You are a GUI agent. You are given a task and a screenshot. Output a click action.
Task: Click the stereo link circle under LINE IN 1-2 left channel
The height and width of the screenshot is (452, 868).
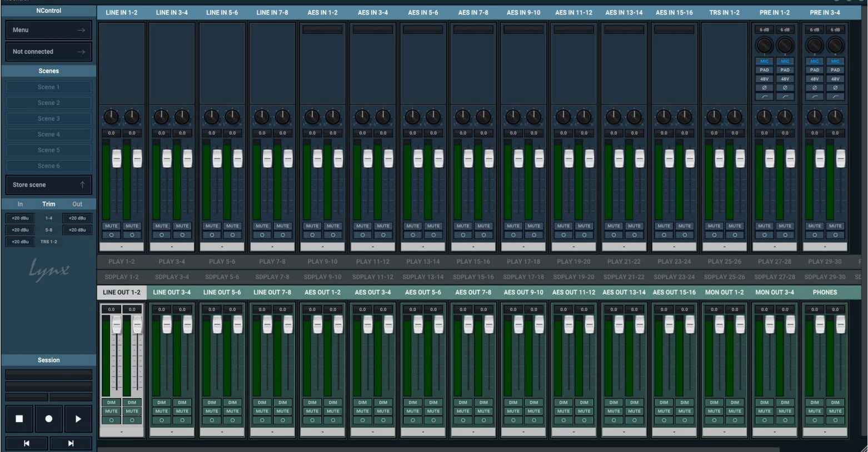(111, 235)
